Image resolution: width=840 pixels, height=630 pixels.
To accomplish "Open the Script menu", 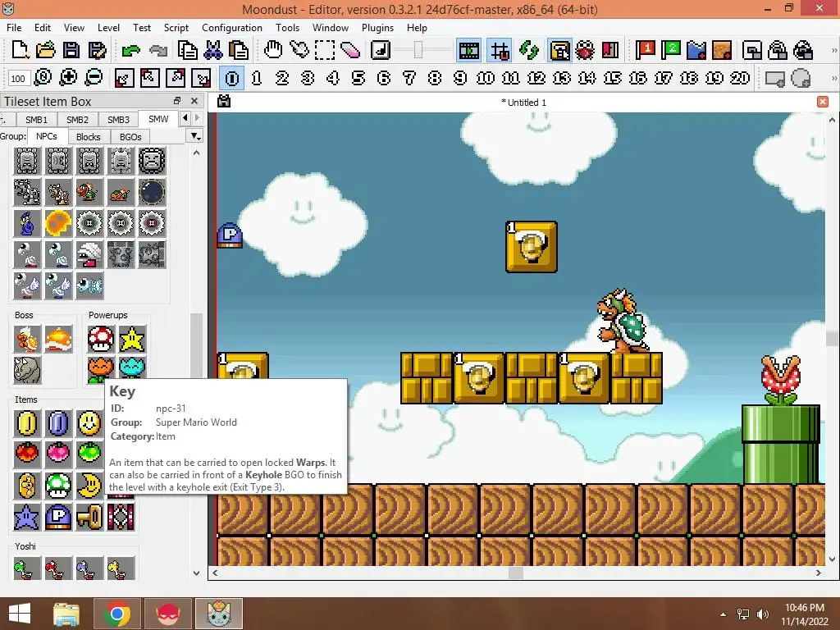I will tap(176, 27).
